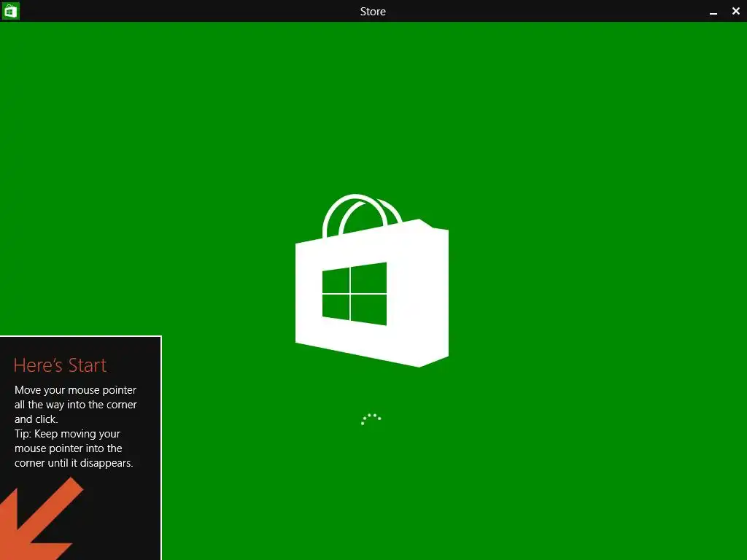The height and width of the screenshot is (560, 747).
Task: Click the "Here's Start" heading
Action: [x=60, y=365]
